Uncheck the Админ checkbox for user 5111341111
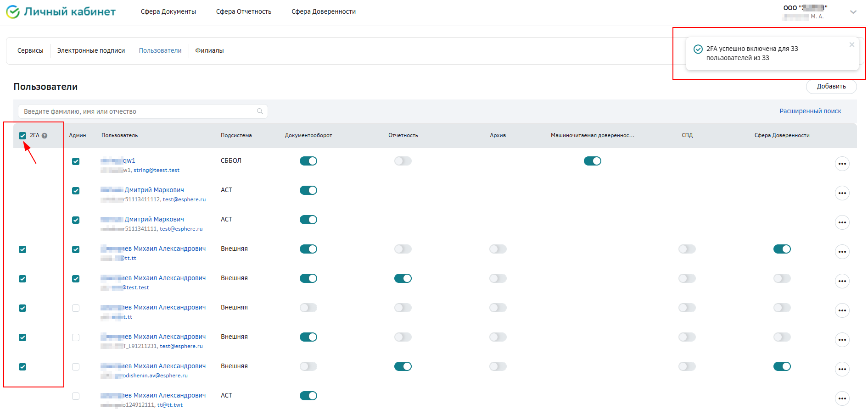 pos(76,220)
